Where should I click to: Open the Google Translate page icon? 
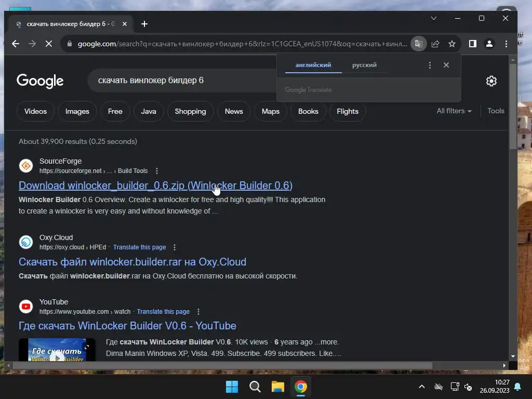[418, 44]
